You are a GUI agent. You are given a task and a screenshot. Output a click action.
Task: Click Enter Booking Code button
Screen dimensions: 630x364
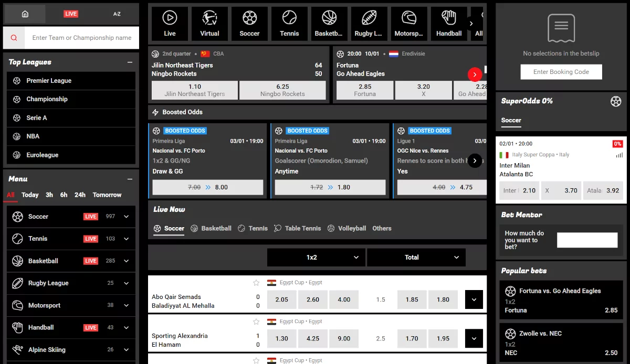tap(561, 72)
